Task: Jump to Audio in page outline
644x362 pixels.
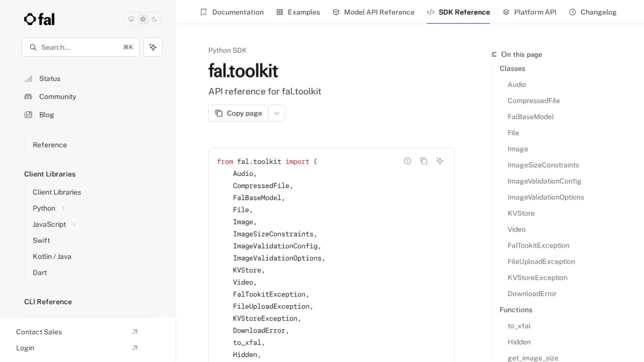Action: (517, 84)
